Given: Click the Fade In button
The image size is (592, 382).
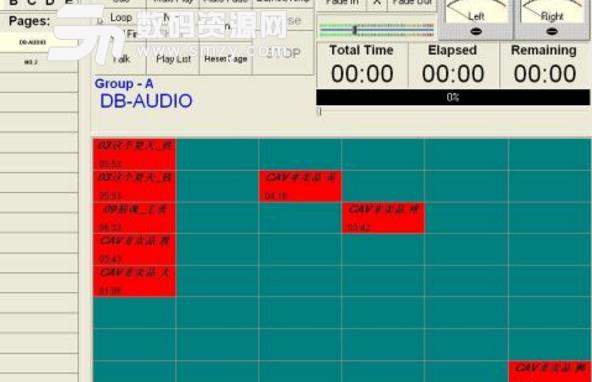Looking at the screenshot, I should tap(341, 4).
